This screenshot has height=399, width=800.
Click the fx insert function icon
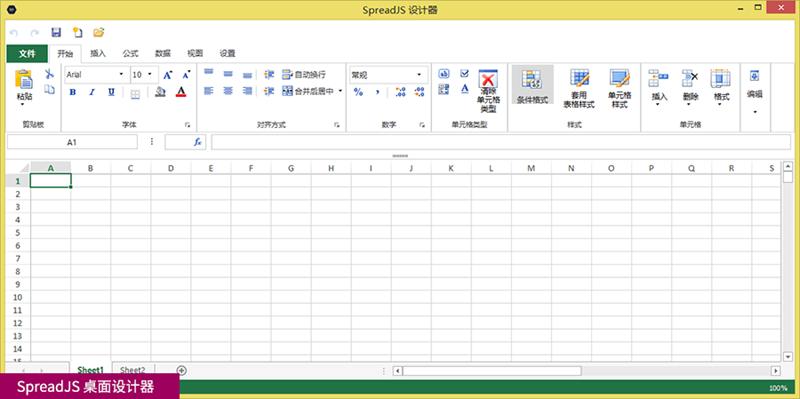pos(198,142)
